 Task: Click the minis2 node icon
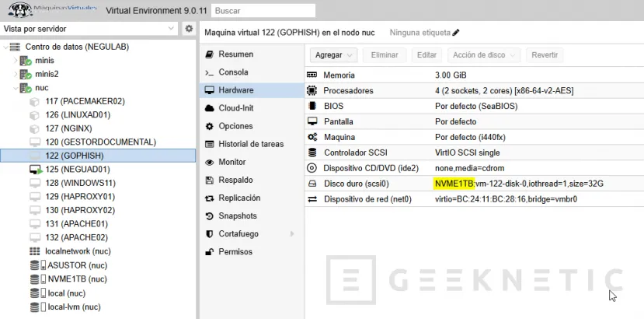click(26, 75)
